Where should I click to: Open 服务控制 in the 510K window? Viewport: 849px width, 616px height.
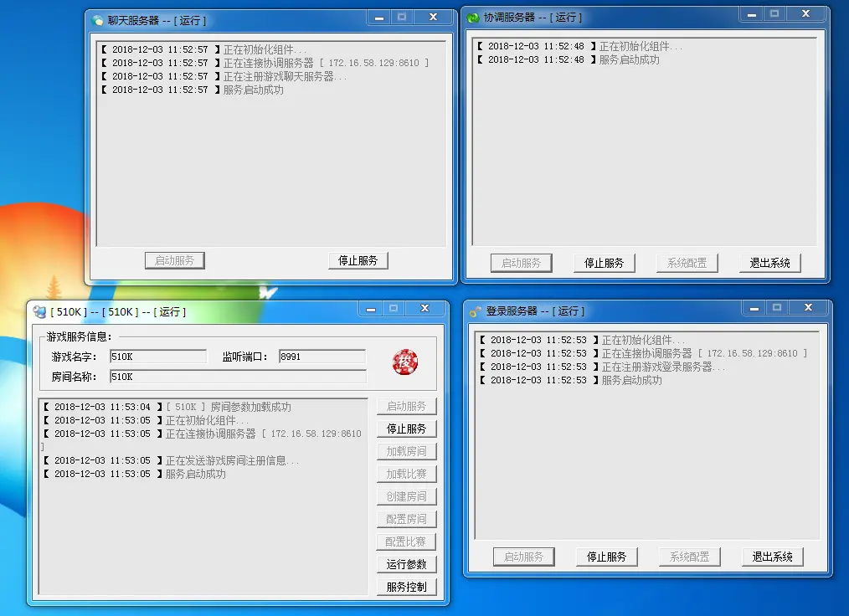(407, 587)
